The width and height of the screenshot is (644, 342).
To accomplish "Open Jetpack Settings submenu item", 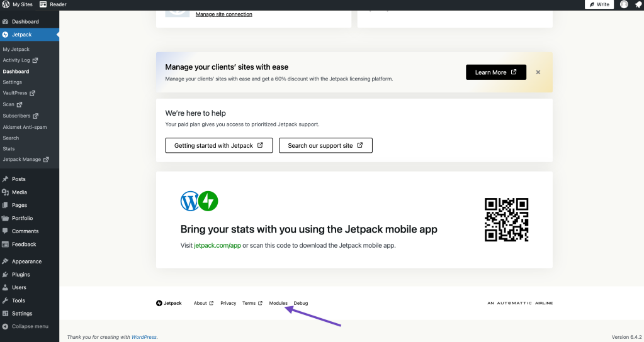I will [13, 82].
